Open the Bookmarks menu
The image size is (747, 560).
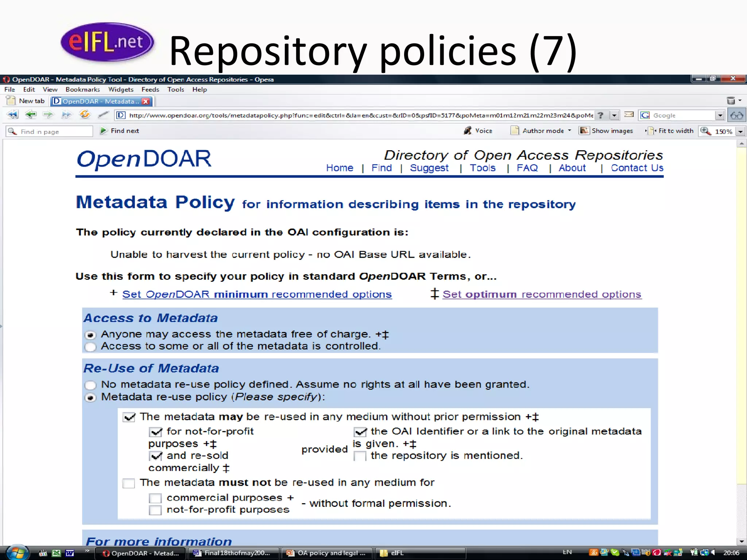coord(83,89)
